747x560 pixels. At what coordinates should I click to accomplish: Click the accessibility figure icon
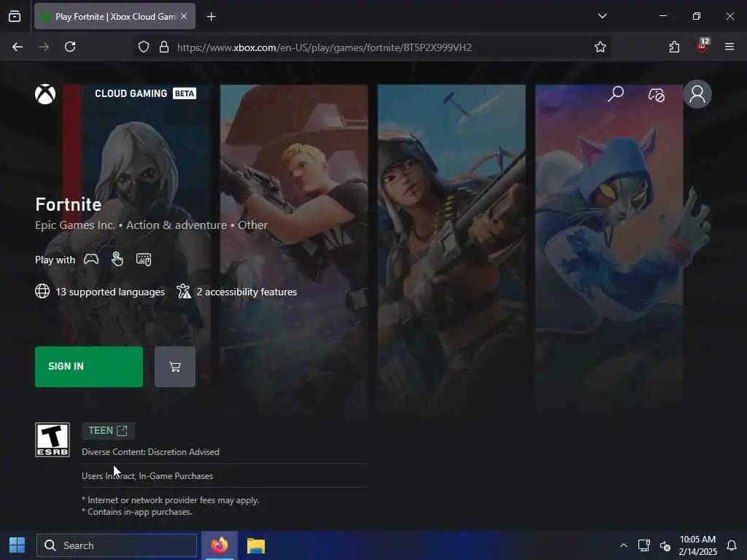click(x=183, y=291)
